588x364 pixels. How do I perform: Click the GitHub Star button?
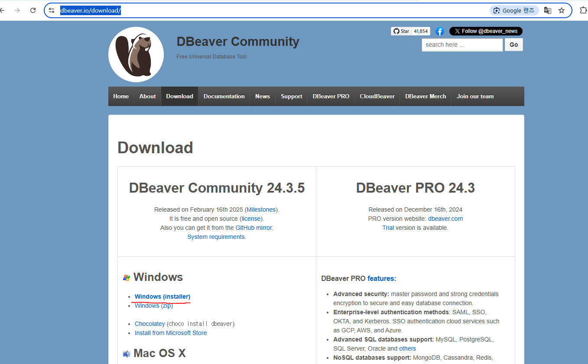click(x=401, y=31)
